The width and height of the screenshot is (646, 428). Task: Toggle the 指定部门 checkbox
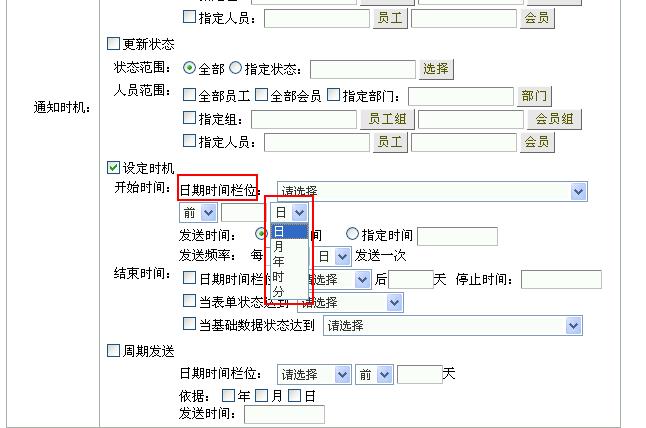click(333, 96)
